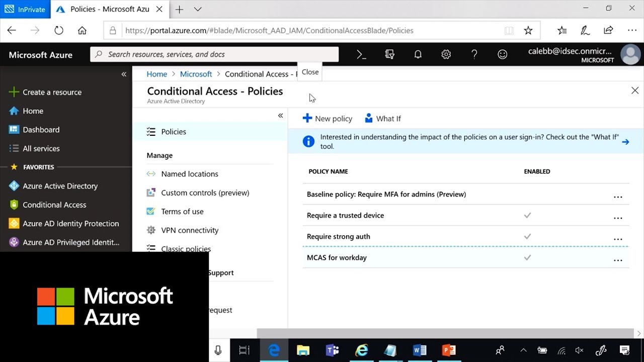Open options for MCAS for workday
Image resolution: width=644 pixels, height=362 pixels.
pyautogui.click(x=618, y=260)
